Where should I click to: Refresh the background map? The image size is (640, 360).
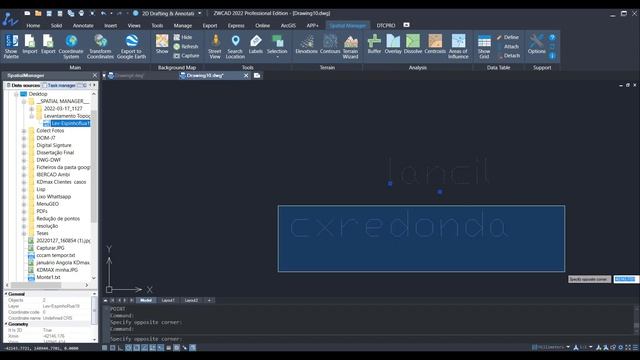tap(186, 47)
